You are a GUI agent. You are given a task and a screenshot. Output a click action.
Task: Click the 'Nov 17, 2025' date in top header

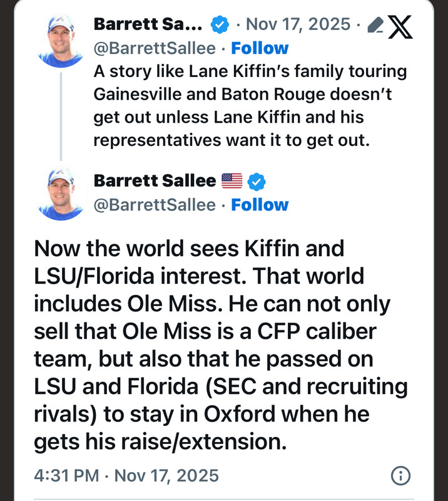[298, 25]
